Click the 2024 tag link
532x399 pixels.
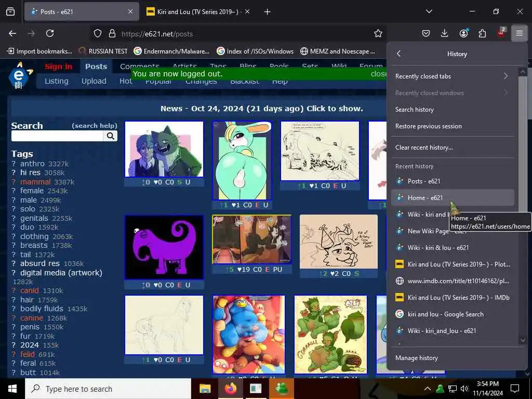click(30, 345)
